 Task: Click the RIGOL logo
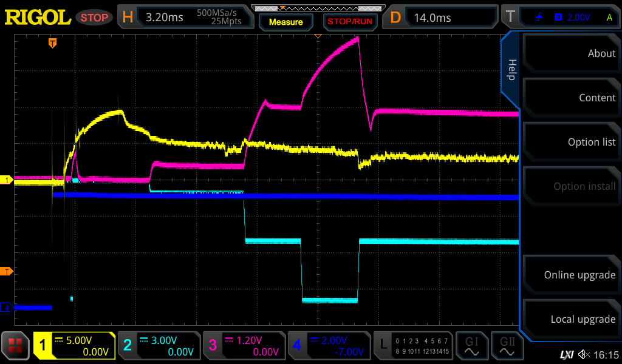coord(38,18)
